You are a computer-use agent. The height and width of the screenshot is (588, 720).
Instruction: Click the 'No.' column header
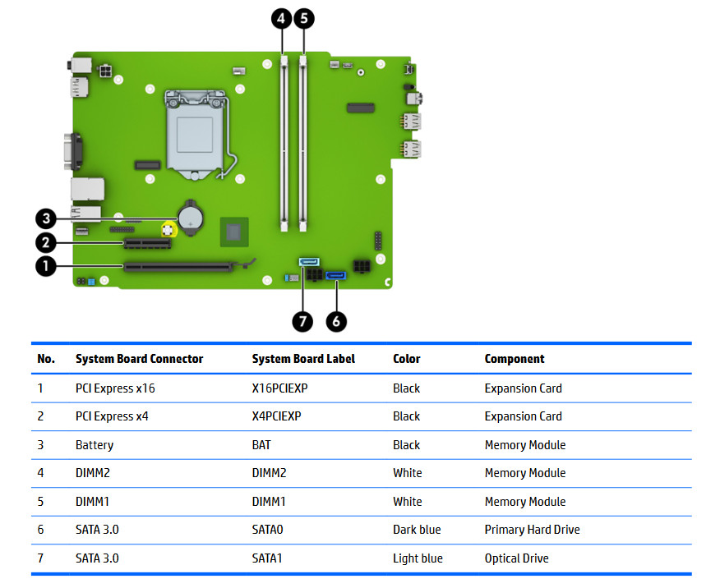point(46,359)
